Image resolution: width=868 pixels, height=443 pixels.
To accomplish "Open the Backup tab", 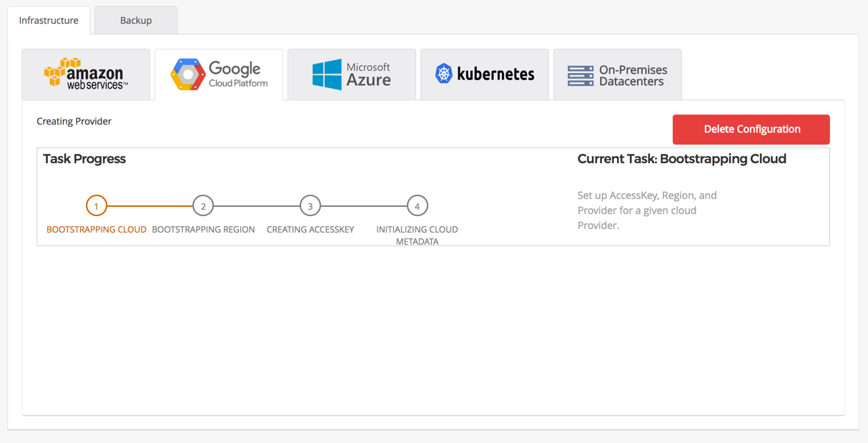I will click(136, 20).
